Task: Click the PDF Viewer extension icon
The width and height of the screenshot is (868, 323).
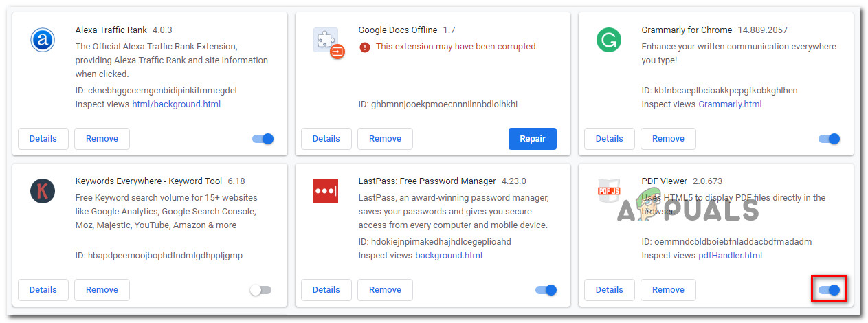Action: tap(608, 191)
